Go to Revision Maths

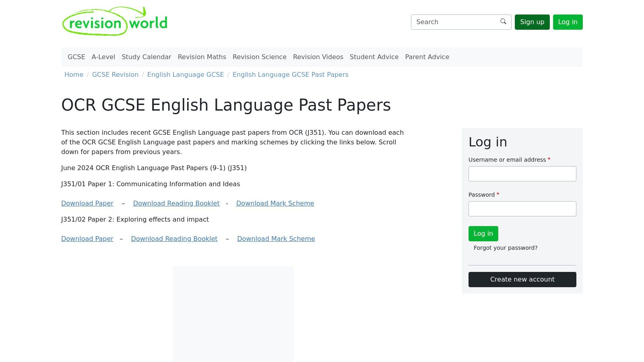[x=202, y=57]
